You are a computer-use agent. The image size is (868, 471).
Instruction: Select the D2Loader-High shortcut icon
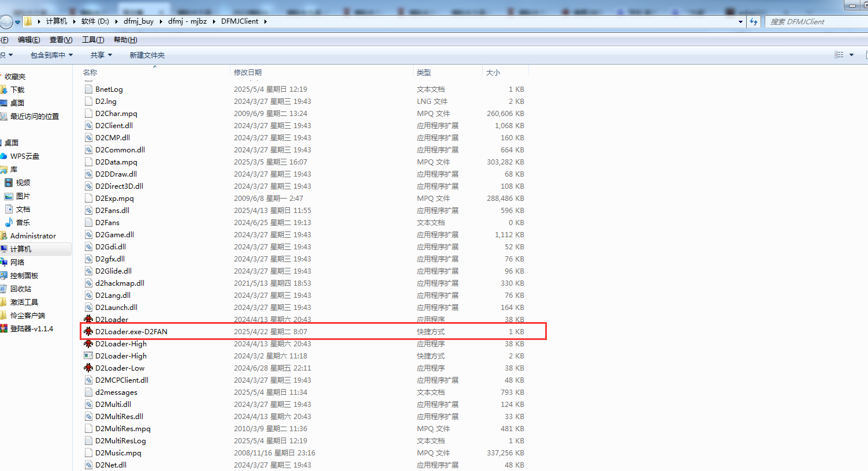[x=88, y=356]
